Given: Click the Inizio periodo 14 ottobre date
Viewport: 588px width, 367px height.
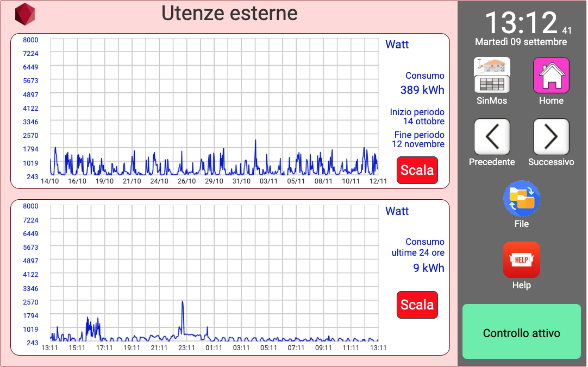Looking at the screenshot, I should coord(417,117).
